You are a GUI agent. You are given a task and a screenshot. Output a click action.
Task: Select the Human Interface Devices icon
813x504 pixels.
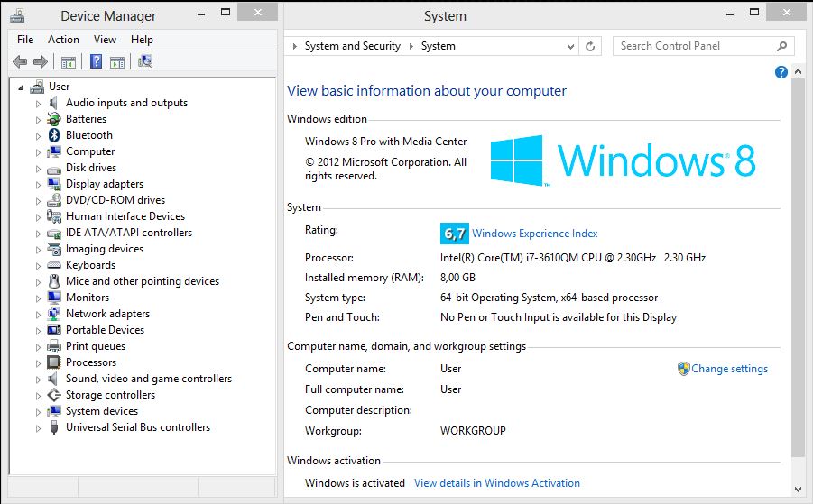tap(54, 216)
